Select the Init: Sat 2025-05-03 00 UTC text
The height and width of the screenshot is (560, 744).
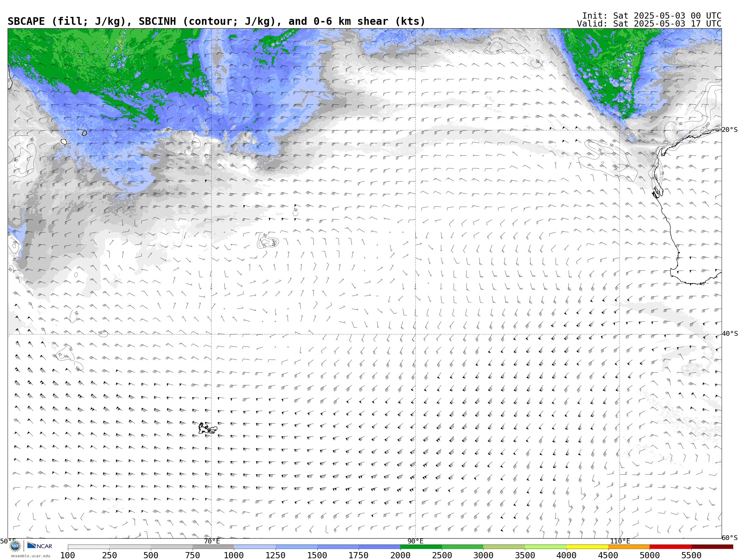pos(652,16)
